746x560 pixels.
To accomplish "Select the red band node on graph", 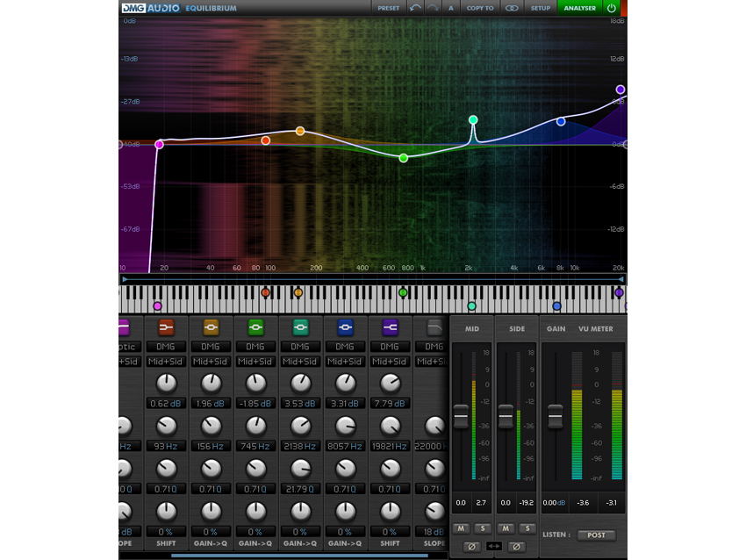I will click(x=266, y=140).
